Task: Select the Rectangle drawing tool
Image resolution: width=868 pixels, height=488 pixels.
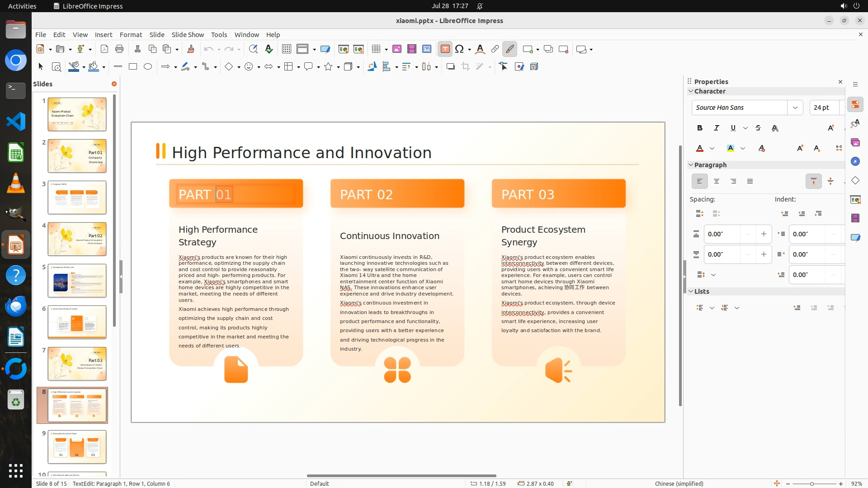Action: [133, 67]
